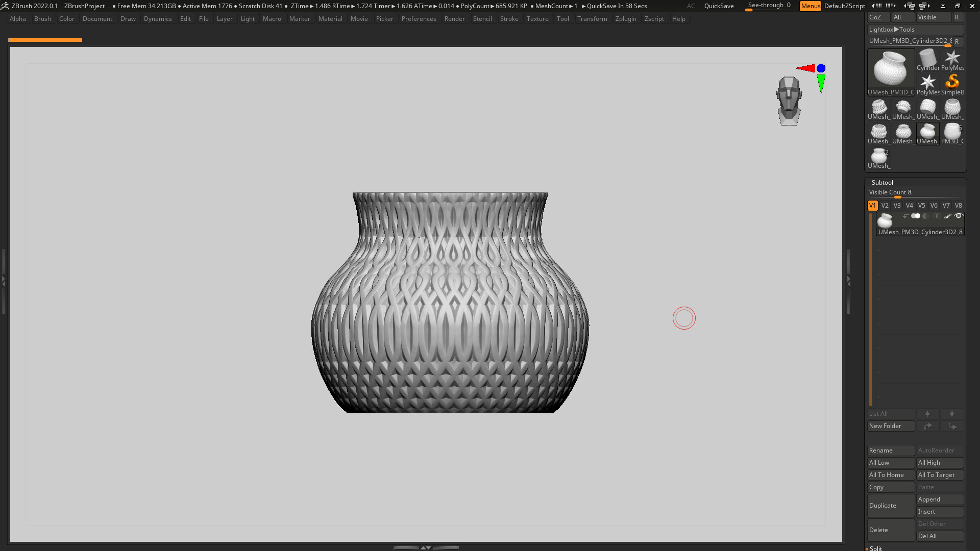Open the Alpha menu
980x551 pixels.
pyautogui.click(x=18, y=19)
